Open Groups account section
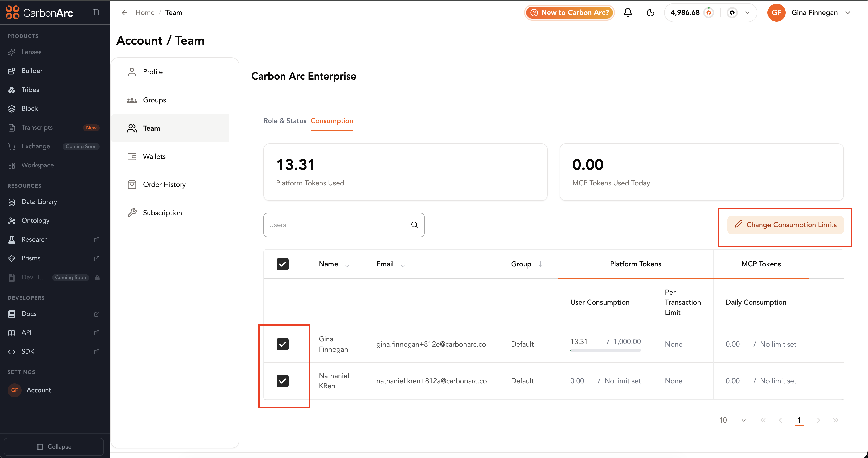This screenshot has height=458, width=868. 170,100
